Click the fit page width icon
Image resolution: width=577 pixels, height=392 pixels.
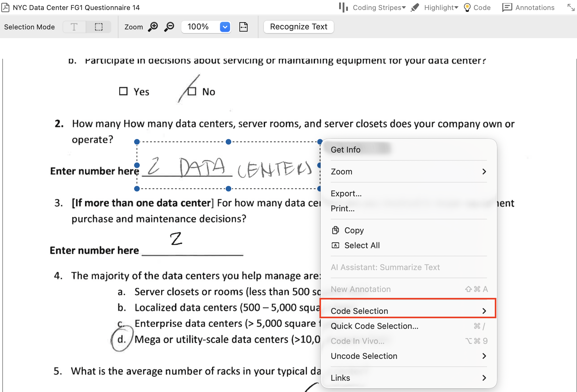(243, 27)
